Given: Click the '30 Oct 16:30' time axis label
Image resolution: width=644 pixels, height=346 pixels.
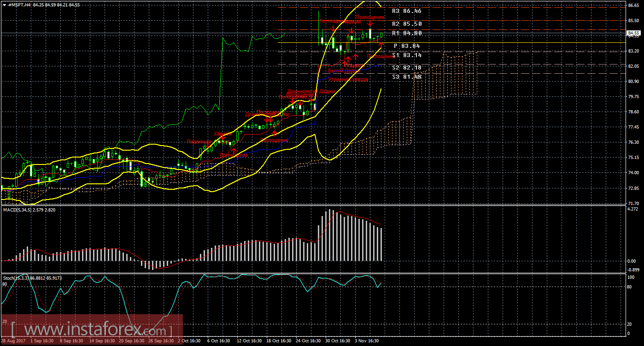Looking at the screenshot, I should pyautogui.click(x=338, y=341).
